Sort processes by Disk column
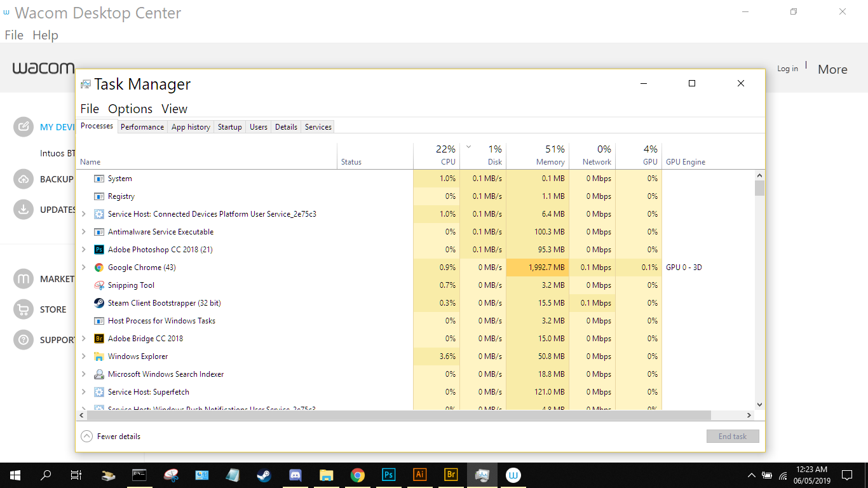868x488 pixels. click(x=483, y=156)
